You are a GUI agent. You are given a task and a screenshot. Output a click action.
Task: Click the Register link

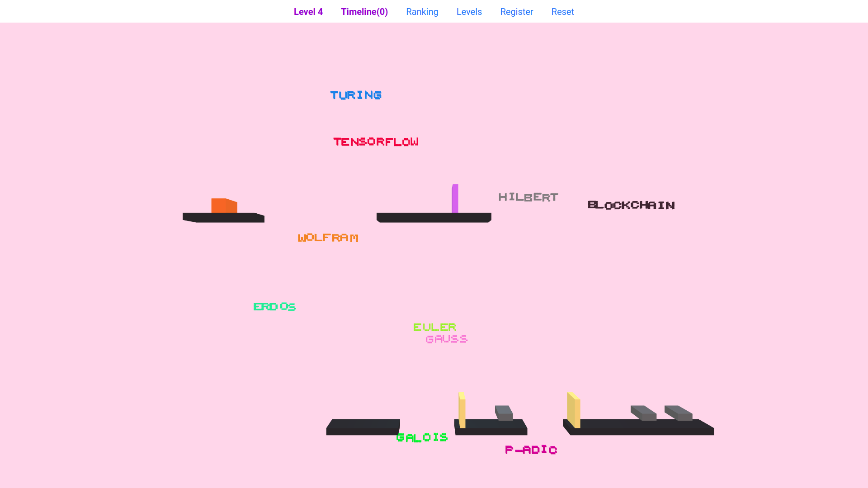coord(516,12)
